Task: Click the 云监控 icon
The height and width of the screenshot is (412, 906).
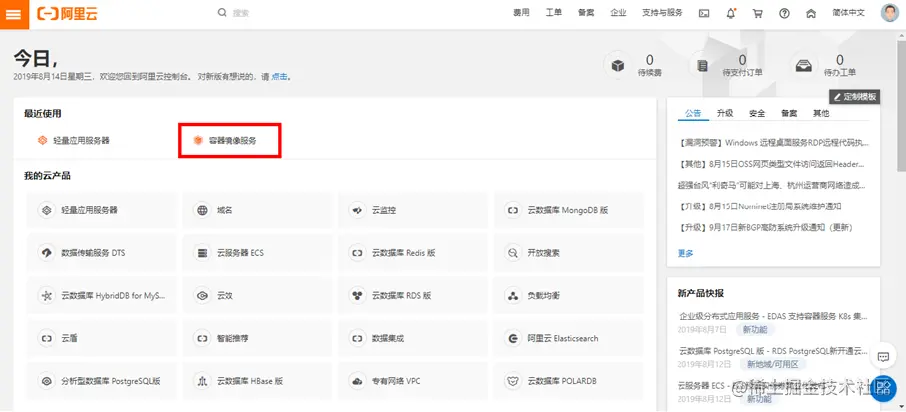Action: (x=358, y=210)
